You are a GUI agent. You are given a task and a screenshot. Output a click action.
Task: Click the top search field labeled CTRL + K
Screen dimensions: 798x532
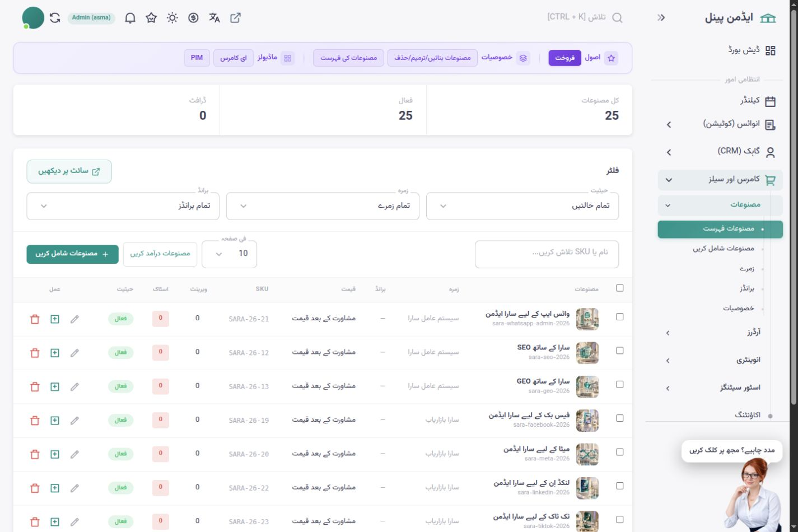coord(585,17)
